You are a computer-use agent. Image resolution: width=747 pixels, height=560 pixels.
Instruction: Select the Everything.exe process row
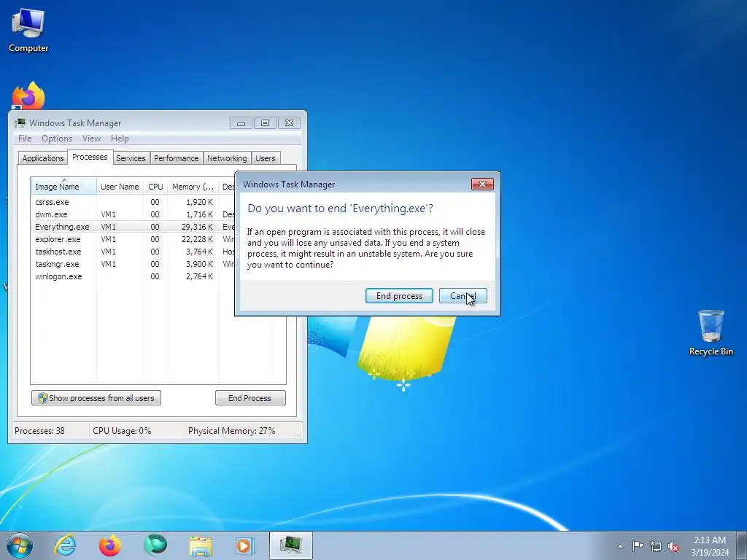click(x=133, y=227)
